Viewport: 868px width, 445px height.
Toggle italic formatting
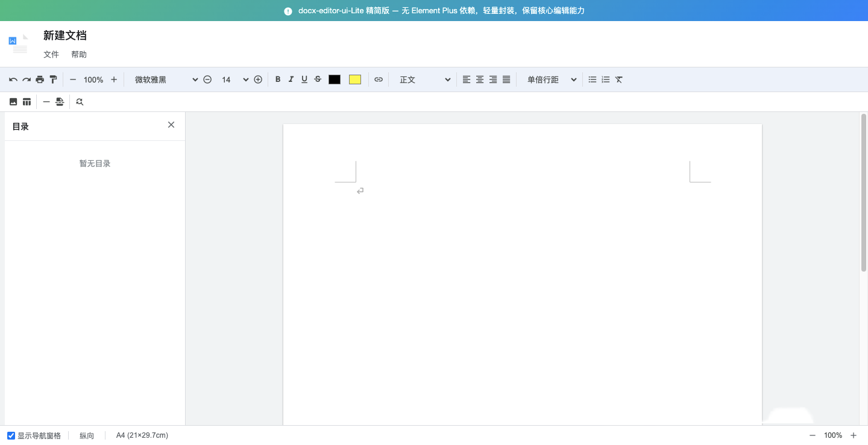pyautogui.click(x=291, y=79)
